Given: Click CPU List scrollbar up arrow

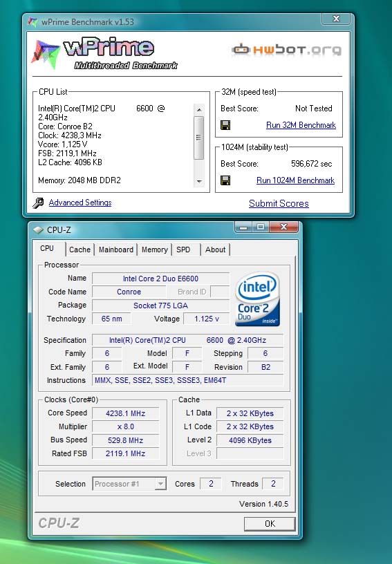Looking at the screenshot, I should (x=199, y=109).
